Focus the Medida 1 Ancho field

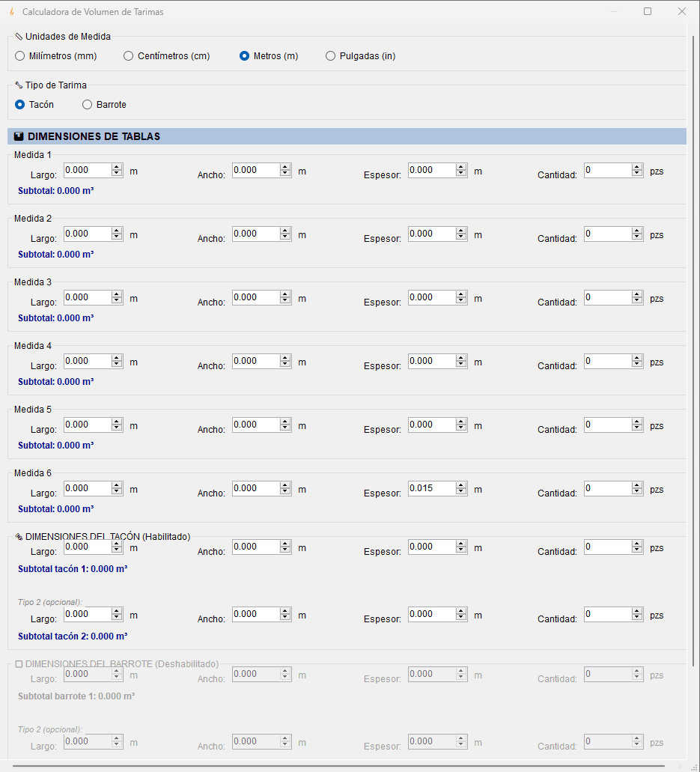coord(256,171)
